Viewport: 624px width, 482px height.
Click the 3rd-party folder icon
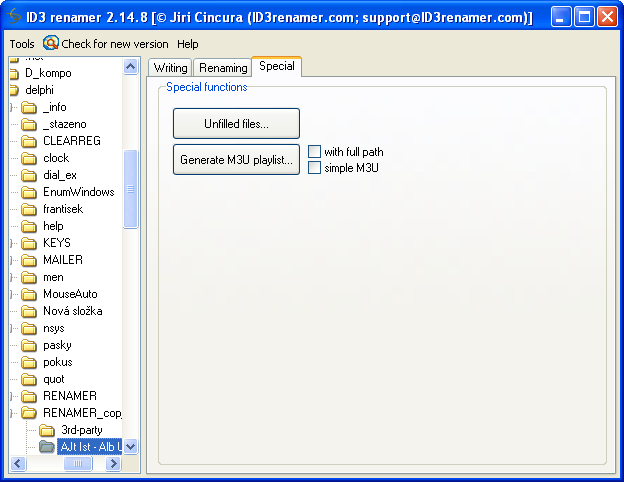click(47, 430)
